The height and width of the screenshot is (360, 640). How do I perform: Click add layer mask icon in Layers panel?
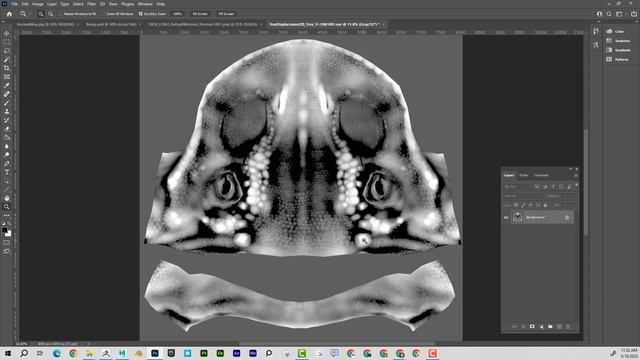point(532,327)
